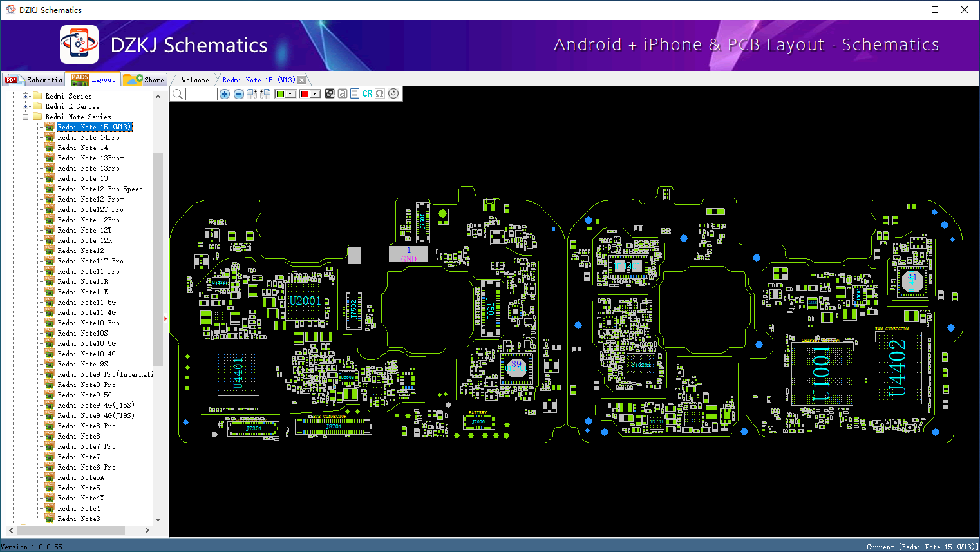
Task: Click the magnifier search icon
Action: tap(177, 94)
